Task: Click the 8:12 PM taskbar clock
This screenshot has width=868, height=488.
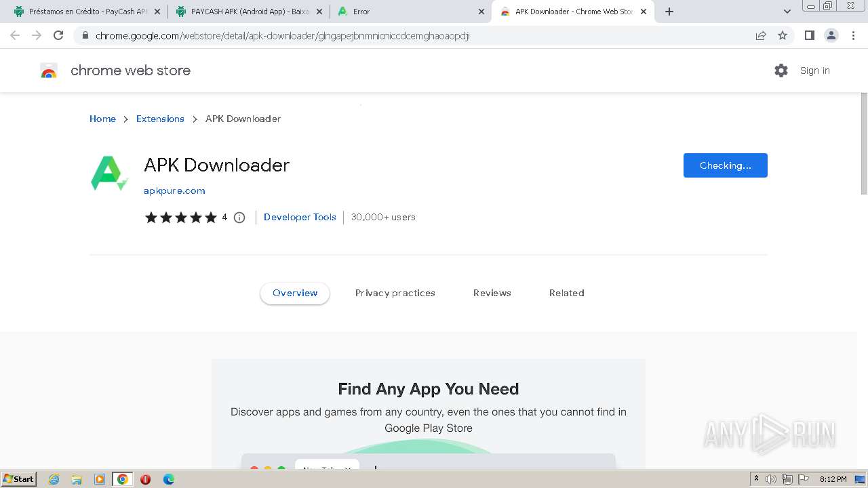Action: point(833,479)
